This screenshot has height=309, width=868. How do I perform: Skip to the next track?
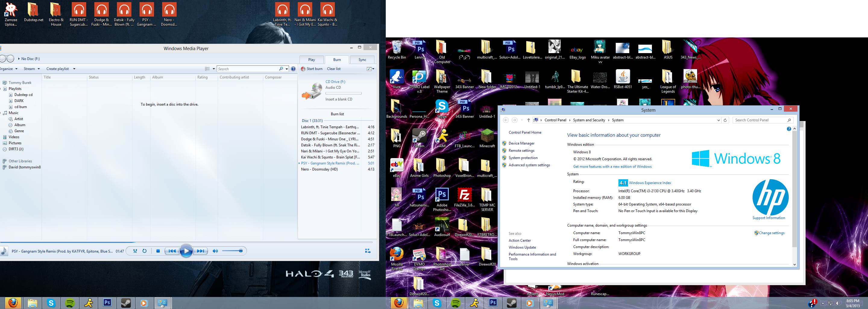200,251
